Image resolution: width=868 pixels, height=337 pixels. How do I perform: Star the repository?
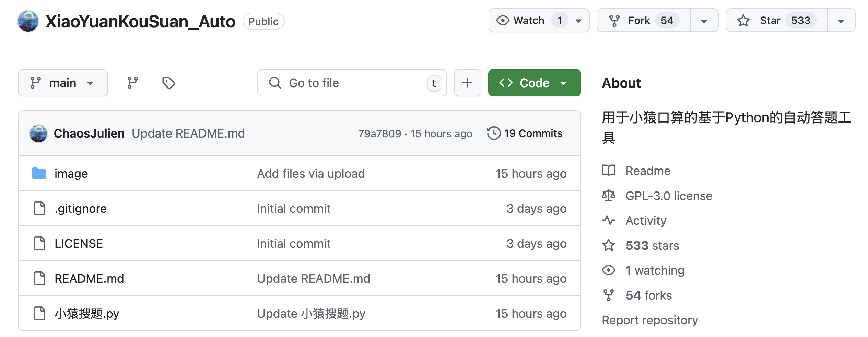776,21
